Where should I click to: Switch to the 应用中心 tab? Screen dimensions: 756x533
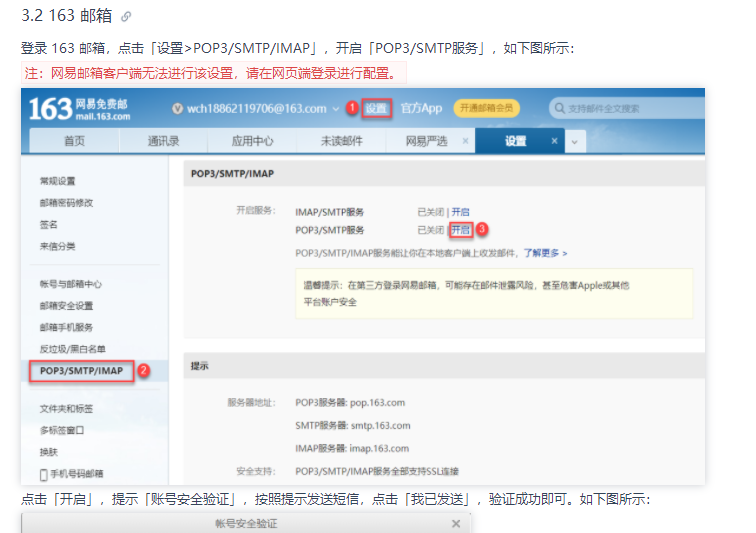pyautogui.click(x=252, y=141)
